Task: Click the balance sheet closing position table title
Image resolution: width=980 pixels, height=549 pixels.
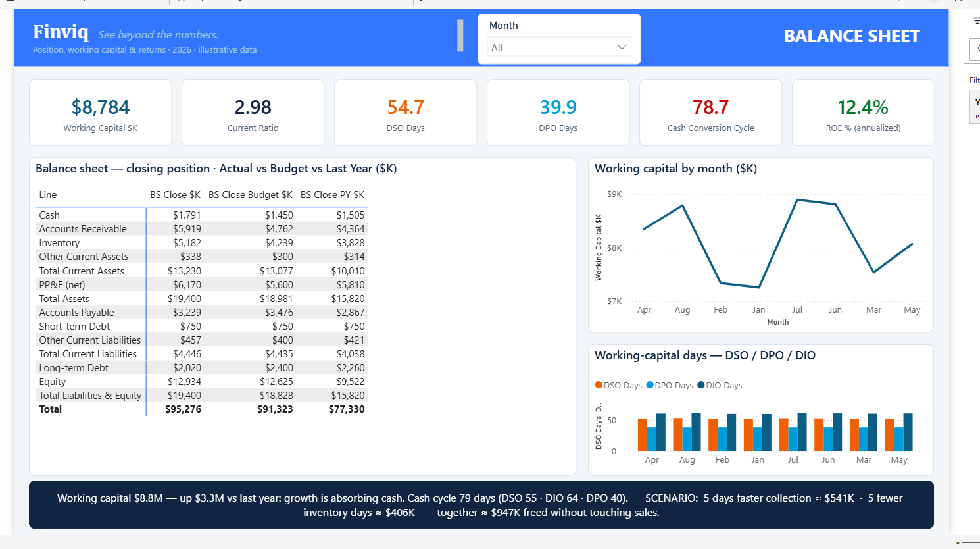Action: pos(216,169)
